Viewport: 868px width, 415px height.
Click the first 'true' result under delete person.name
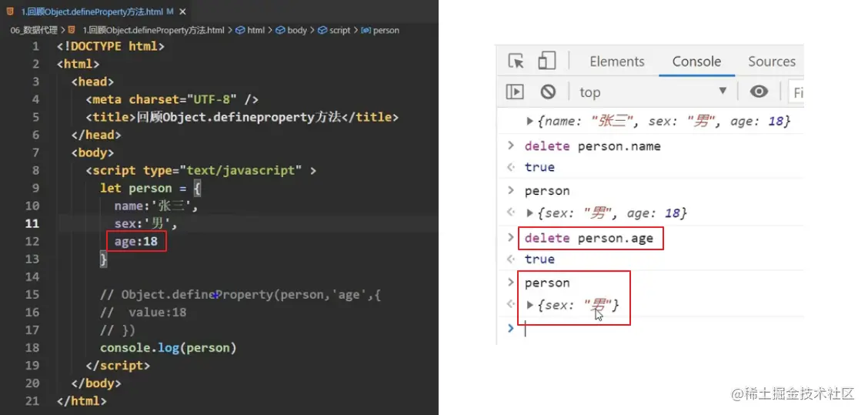(x=539, y=167)
